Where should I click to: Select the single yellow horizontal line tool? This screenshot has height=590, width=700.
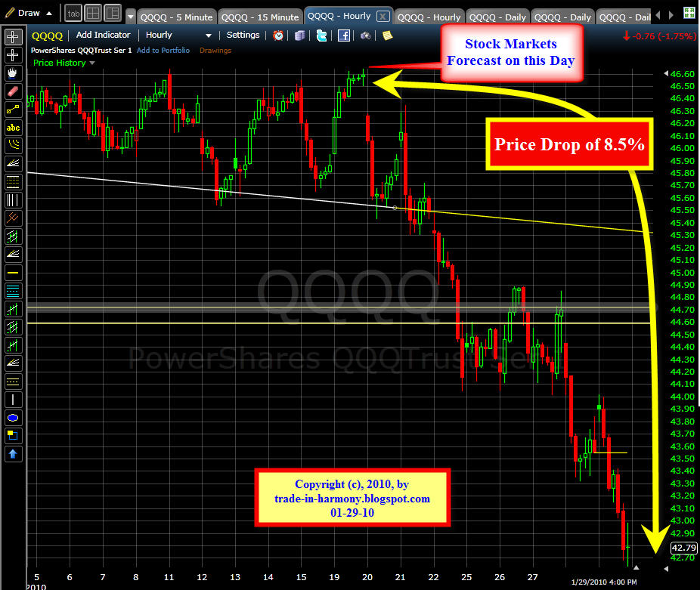(x=13, y=272)
